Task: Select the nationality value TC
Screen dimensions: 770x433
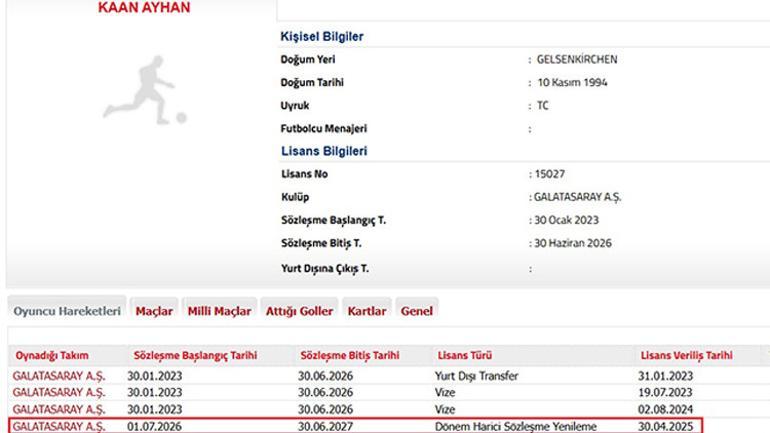Action: pos(543,106)
